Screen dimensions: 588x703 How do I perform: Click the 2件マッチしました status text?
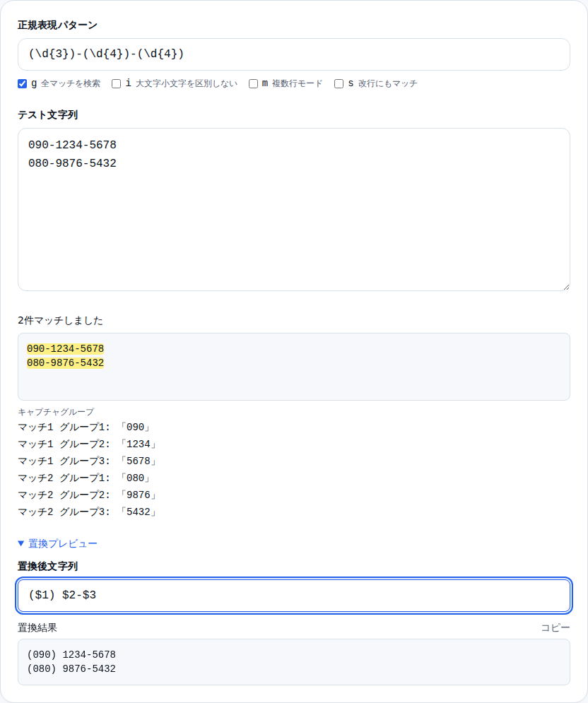pyautogui.click(x=61, y=321)
